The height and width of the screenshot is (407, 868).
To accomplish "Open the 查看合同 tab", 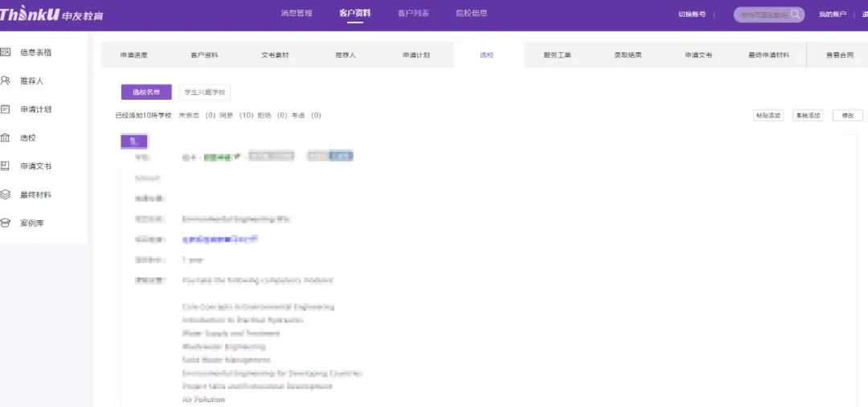I will 839,55.
